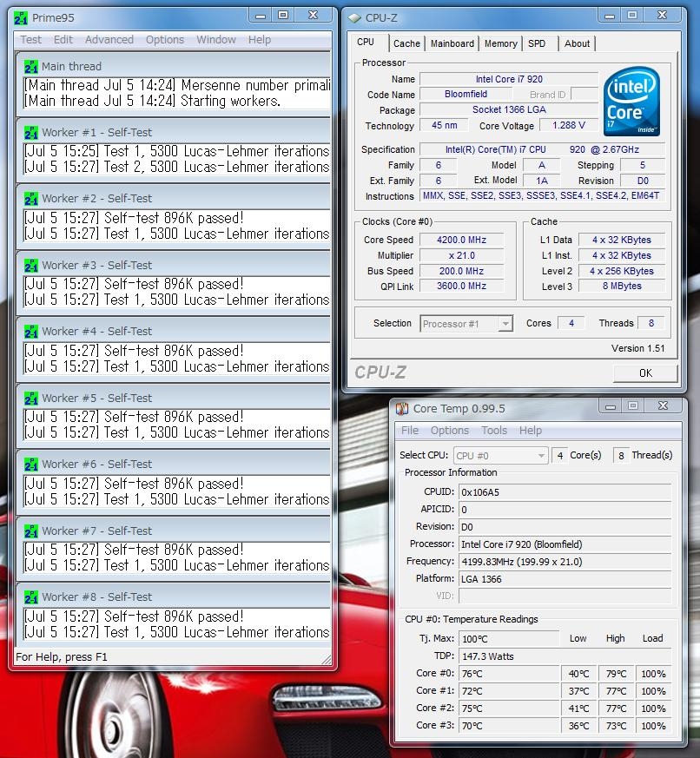Click the Worker #2 Self-Test window icon
The image size is (700, 758).
31,199
